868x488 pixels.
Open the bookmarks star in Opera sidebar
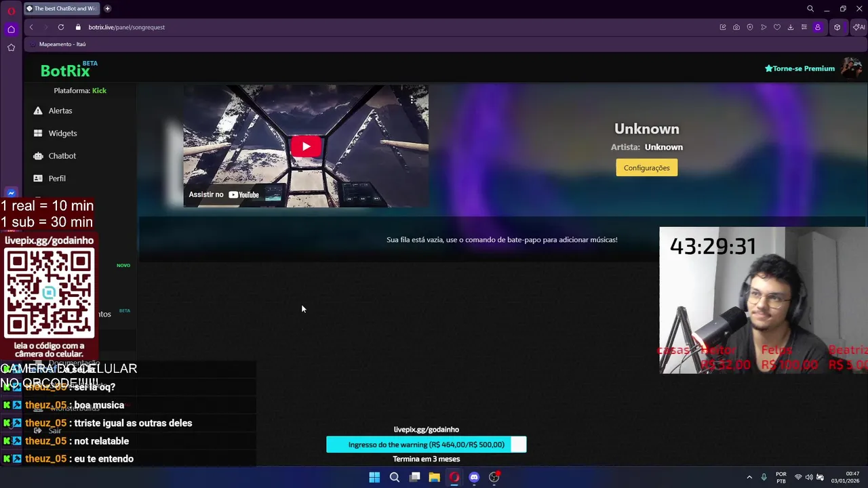(x=11, y=47)
